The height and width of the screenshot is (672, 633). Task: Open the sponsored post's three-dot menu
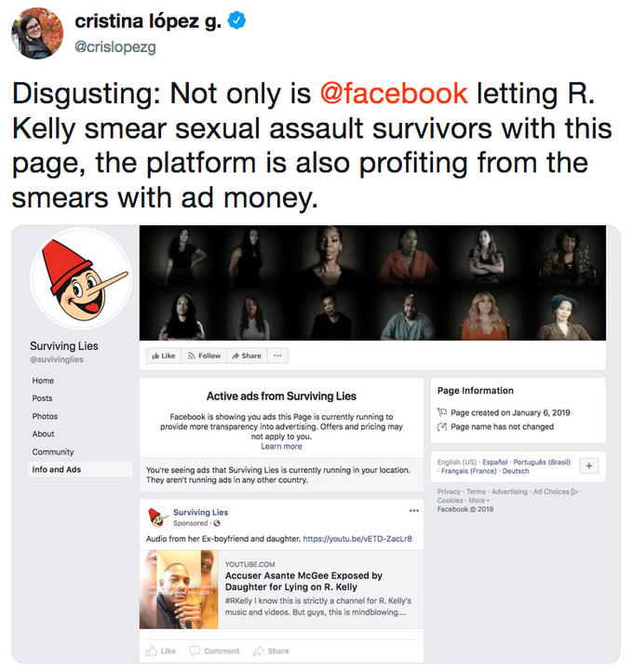coord(413,510)
